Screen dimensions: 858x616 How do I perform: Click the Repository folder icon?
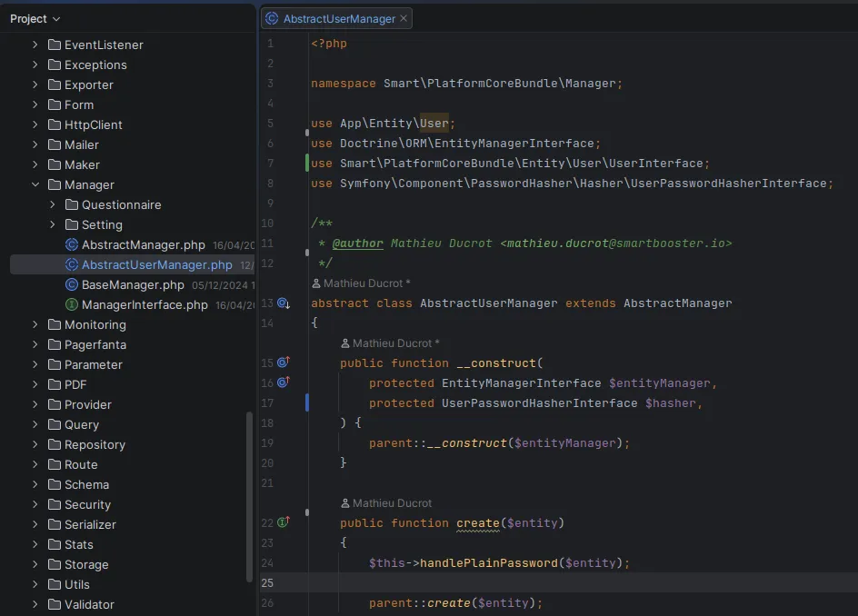(55, 444)
